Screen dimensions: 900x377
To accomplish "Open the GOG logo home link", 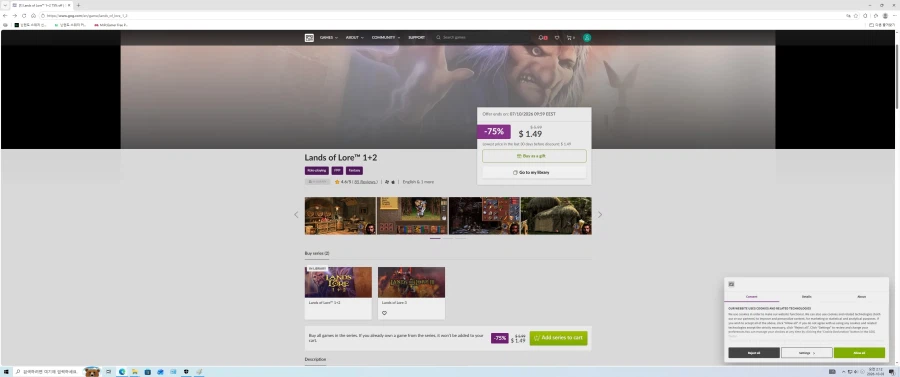I will click(x=309, y=38).
